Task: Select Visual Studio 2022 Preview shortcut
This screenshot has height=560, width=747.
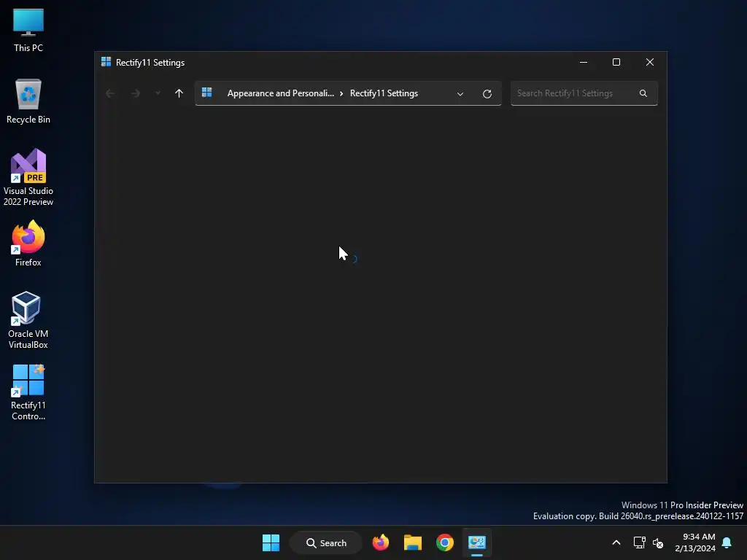Action: click(28, 177)
